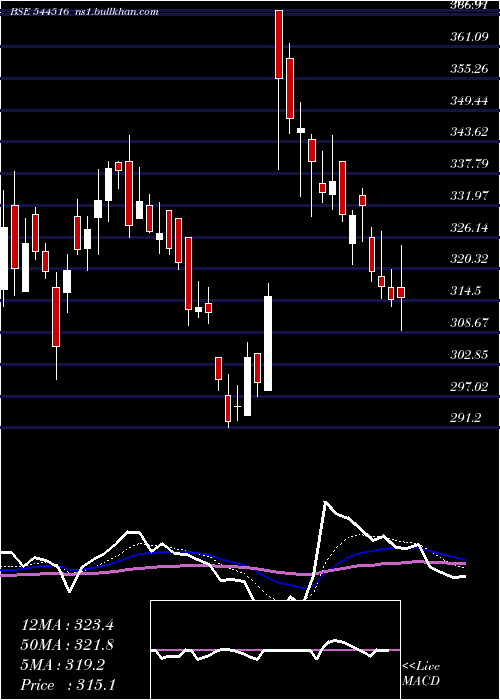500x700 pixels.
Task: Click the last red candle on the right
Action: click(x=401, y=292)
